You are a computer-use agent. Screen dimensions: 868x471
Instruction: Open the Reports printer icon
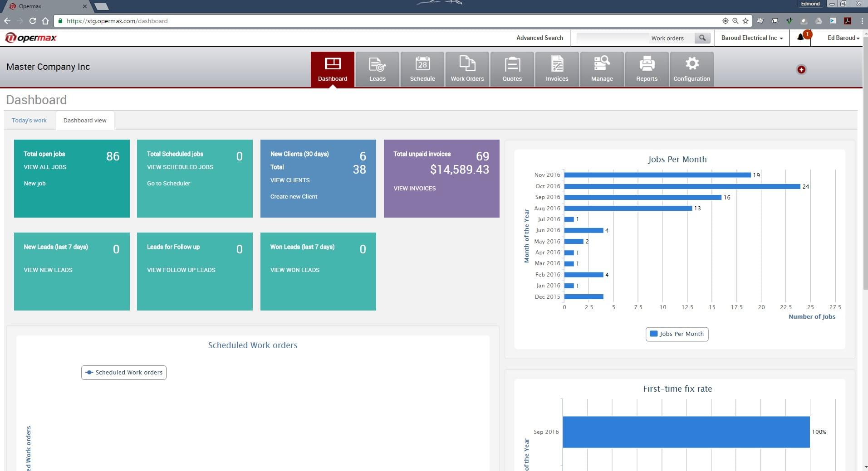click(x=647, y=69)
